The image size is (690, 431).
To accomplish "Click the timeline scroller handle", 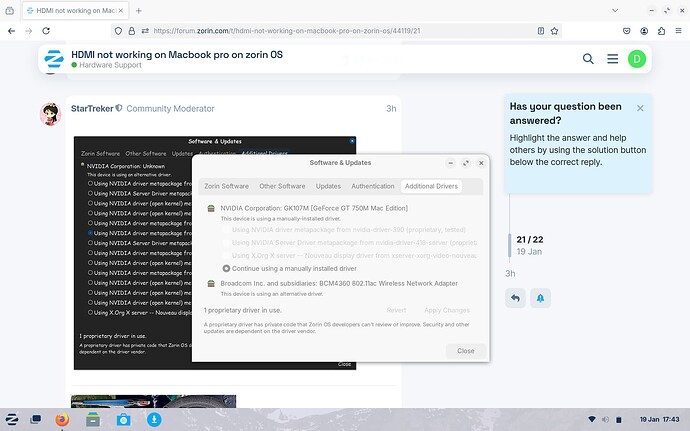I will pyautogui.click(x=510, y=245).
